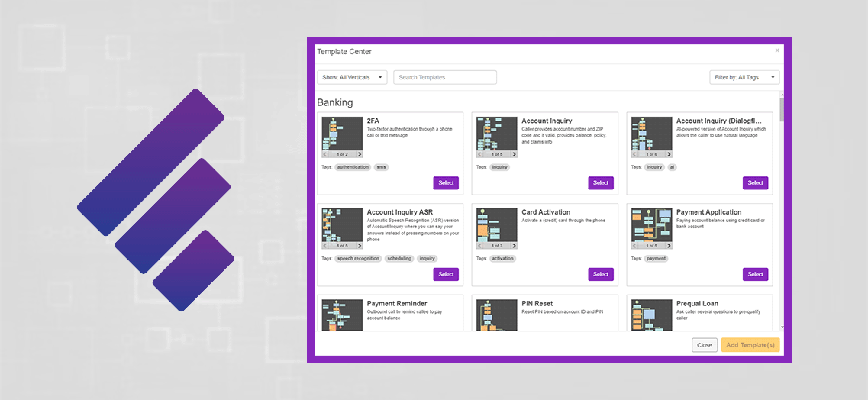Click the scheduling tag
Image resolution: width=868 pixels, height=400 pixels.
(399, 258)
